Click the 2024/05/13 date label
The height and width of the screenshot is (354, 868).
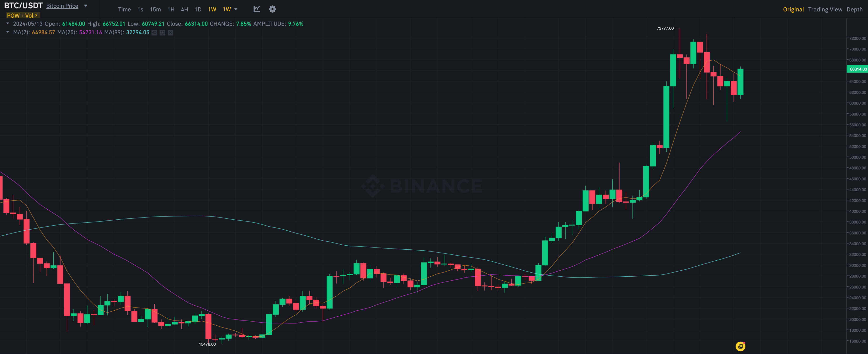pos(28,24)
